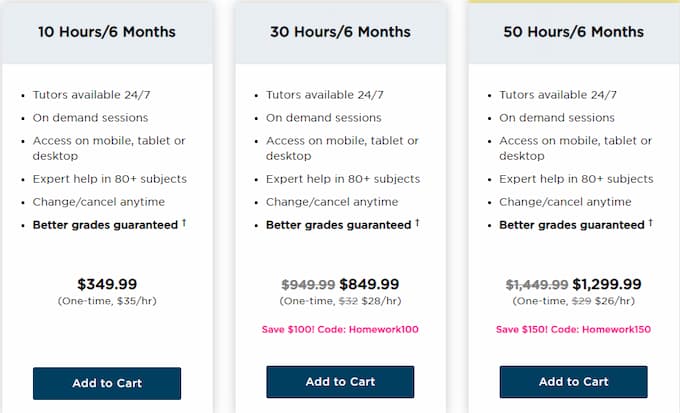Click the dagger footnote in 30 Hours plan
680x413 pixels.
[417, 223]
